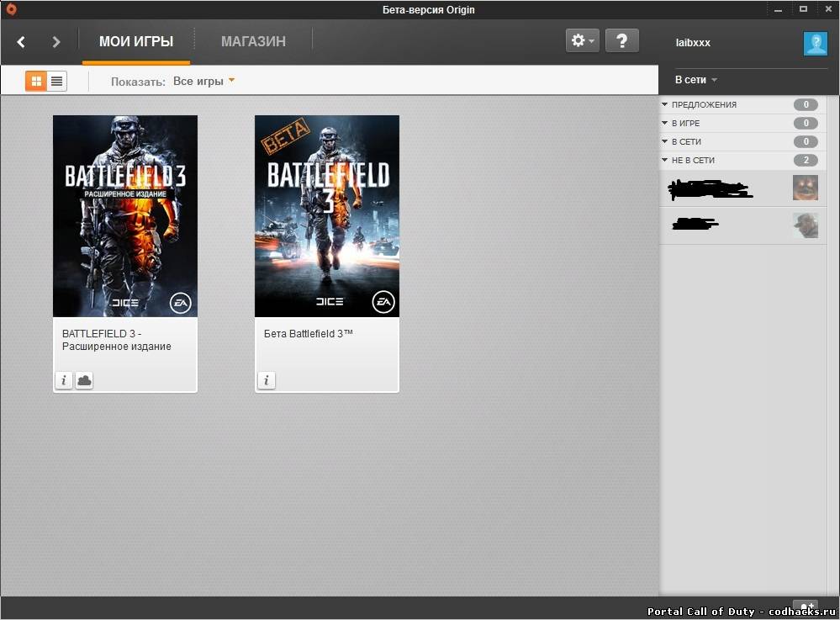Switch to list view of games
The height and width of the screenshot is (620, 840).
click(x=57, y=82)
